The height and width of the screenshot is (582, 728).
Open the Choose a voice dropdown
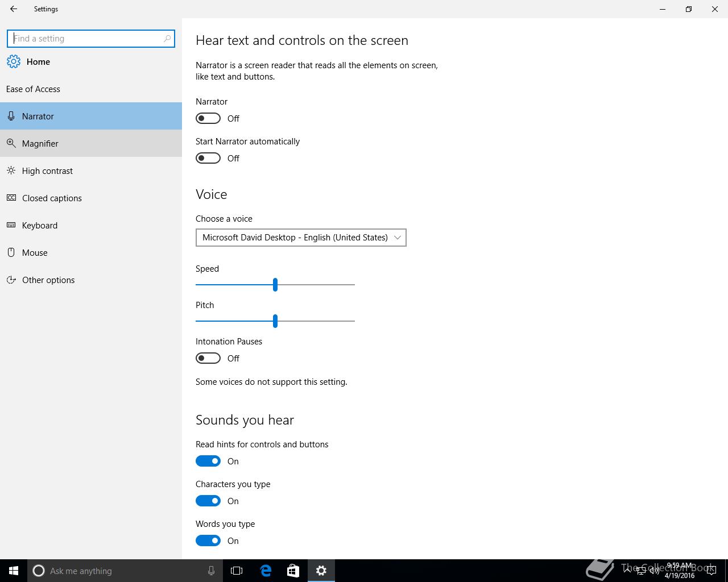(x=301, y=238)
